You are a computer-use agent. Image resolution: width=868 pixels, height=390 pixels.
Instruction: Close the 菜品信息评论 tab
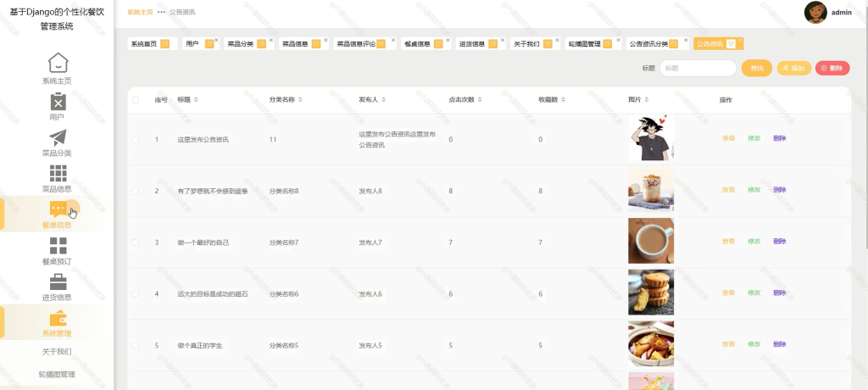(393, 40)
